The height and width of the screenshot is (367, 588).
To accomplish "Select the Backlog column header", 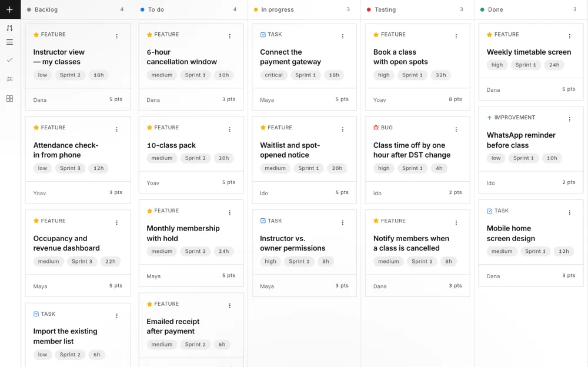I will pos(46,9).
